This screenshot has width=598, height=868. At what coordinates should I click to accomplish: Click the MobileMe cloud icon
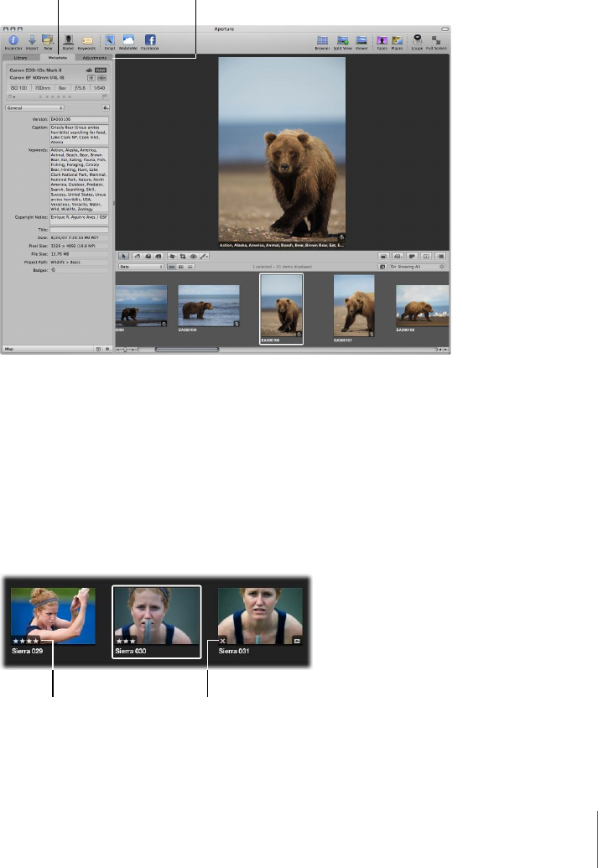[x=128, y=40]
